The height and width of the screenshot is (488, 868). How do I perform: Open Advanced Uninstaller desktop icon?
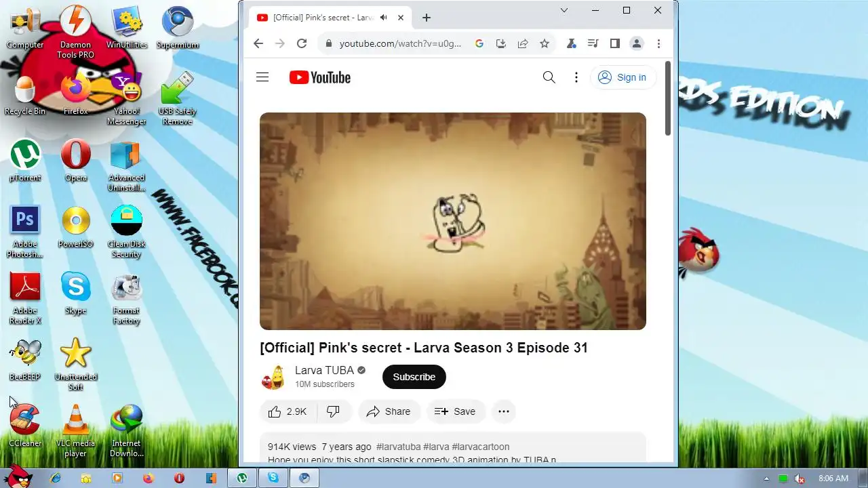[126, 166]
